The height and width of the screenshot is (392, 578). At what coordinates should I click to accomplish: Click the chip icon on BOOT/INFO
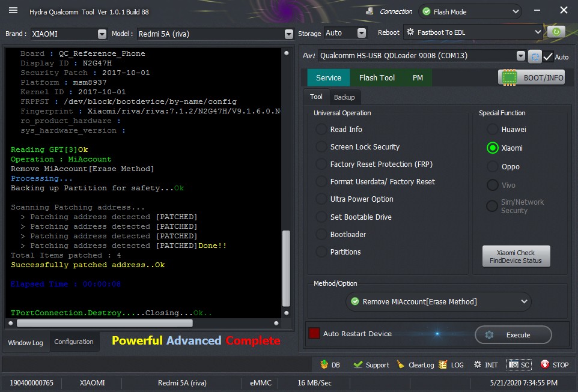coord(510,77)
